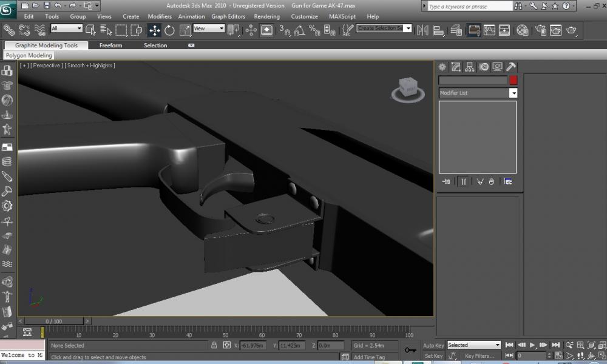
Task: Click the Set Key button
Action: pyautogui.click(x=433, y=356)
